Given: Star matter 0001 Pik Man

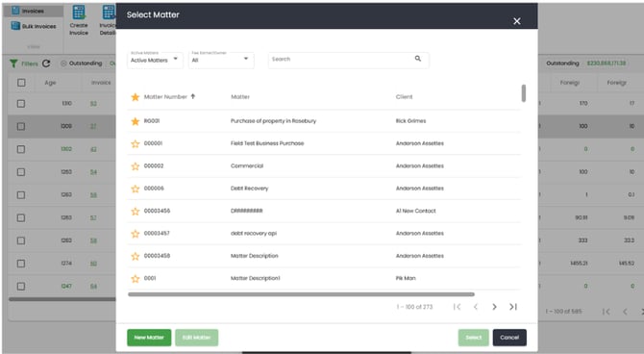Looking at the screenshot, I should point(136,278).
